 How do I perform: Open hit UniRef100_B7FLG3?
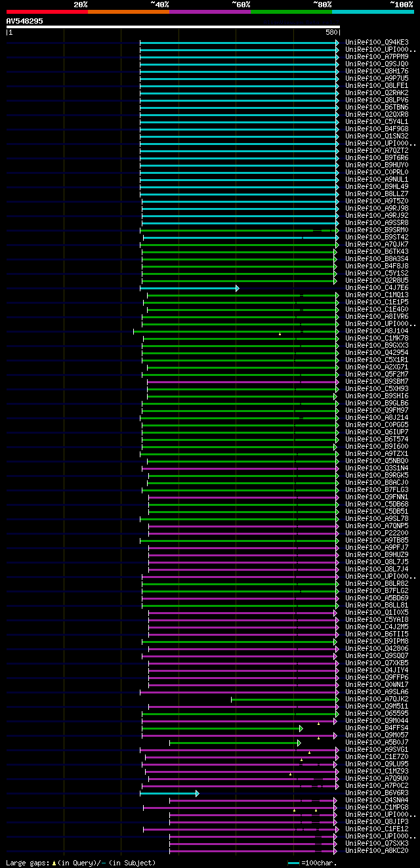[377, 490]
